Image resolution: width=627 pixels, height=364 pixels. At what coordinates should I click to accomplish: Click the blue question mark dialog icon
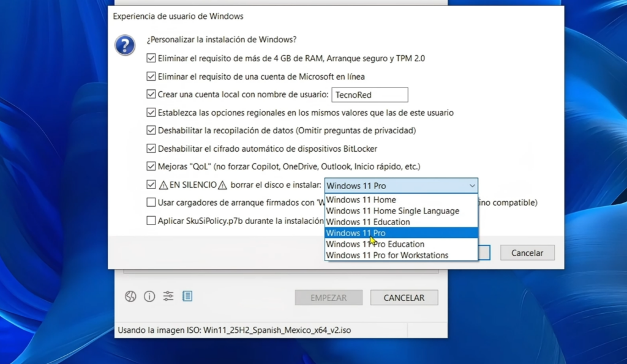(x=125, y=45)
